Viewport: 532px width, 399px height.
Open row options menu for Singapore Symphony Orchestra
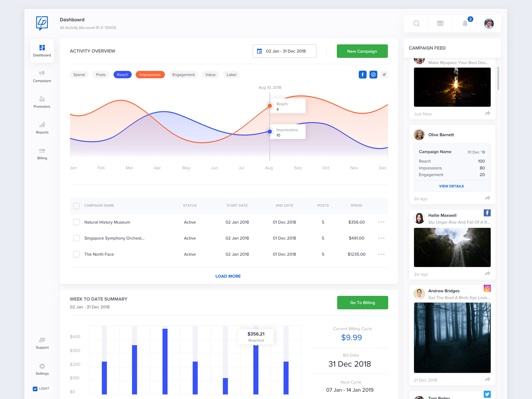(x=381, y=238)
